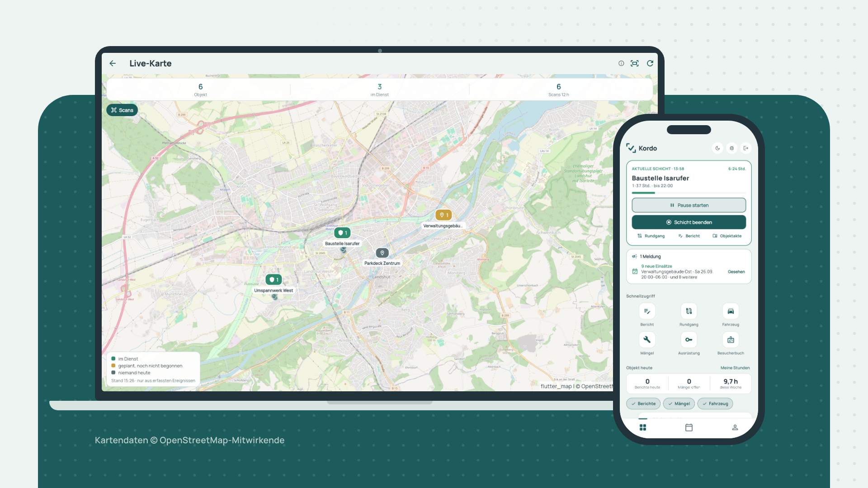The width and height of the screenshot is (868, 488).
Task: Open Bericht quick-access icon
Action: (647, 311)
